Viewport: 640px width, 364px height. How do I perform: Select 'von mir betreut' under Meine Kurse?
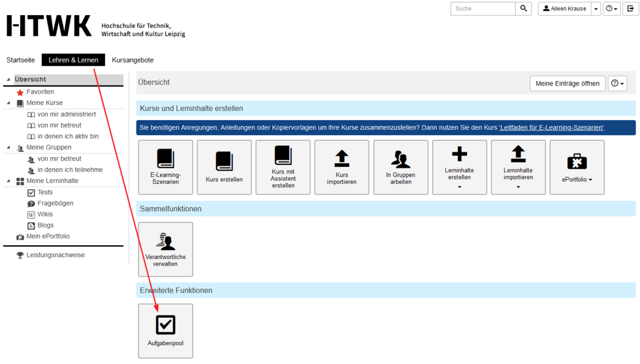[x=59, y=126]
